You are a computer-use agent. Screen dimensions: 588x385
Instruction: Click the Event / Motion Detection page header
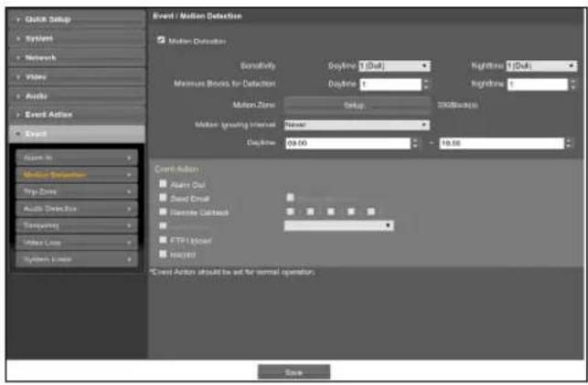(198, 16)
